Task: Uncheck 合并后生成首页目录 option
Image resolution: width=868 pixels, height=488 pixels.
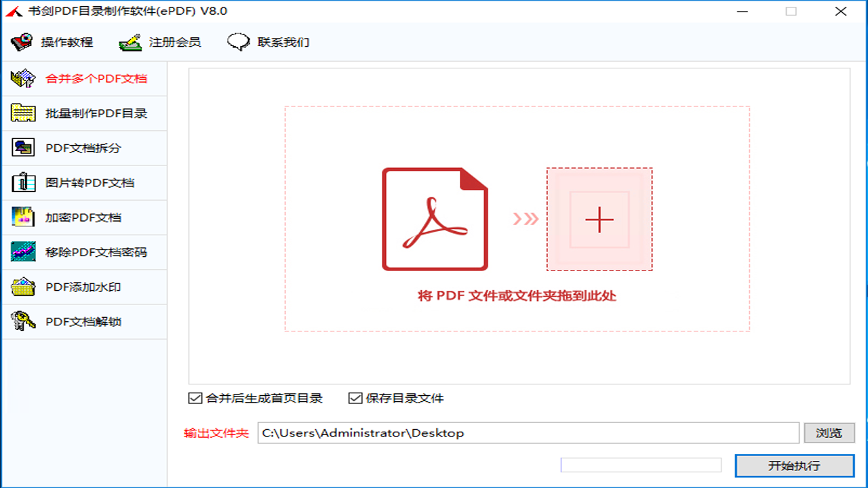Action: pyautogui.click(x=193, y=399)
